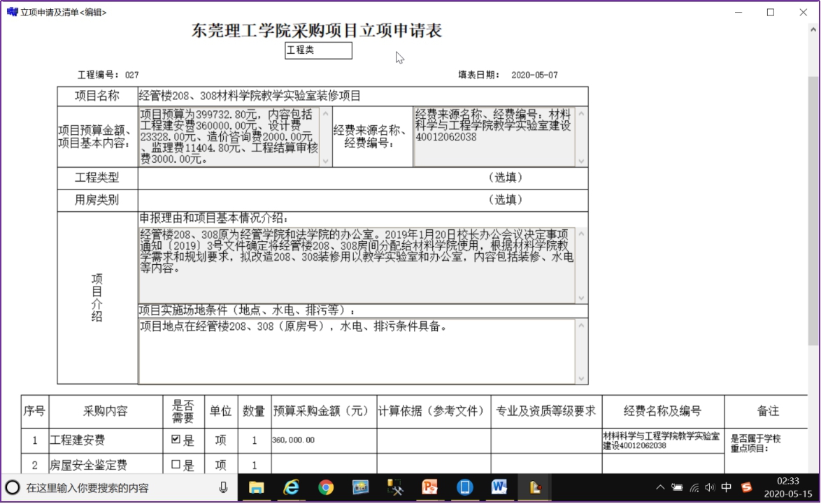
Task: Switch to Word in the taskbar
Action: tap(499, 487)
